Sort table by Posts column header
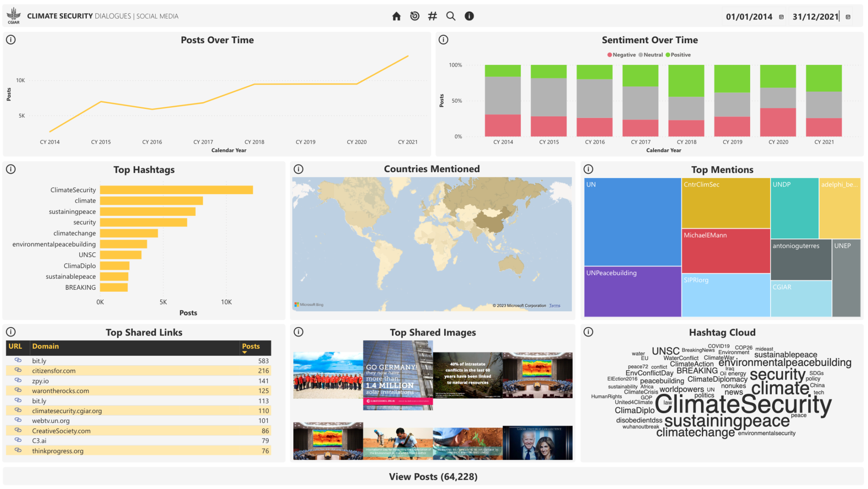Image resolution: width=868 pixels, height=489 pixels. [251, 346]
